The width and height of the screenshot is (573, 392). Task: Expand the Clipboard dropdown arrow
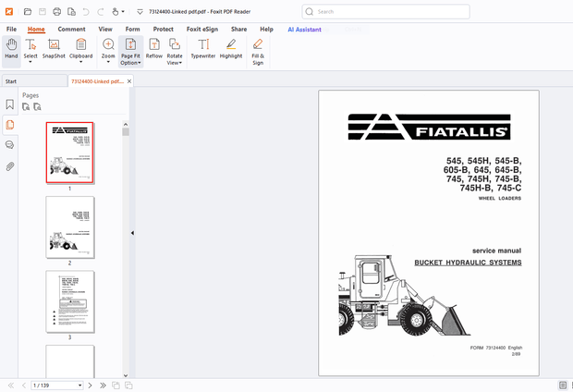pos(80,62)
